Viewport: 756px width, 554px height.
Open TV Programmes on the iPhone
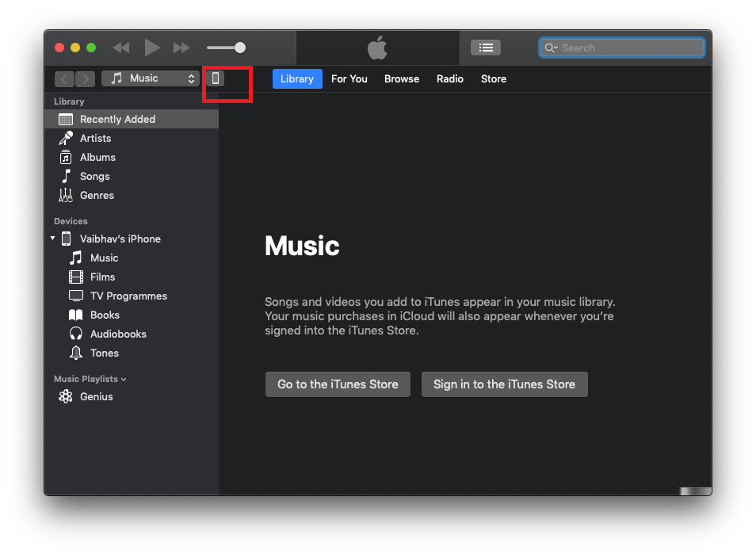(x=128, y=296)
